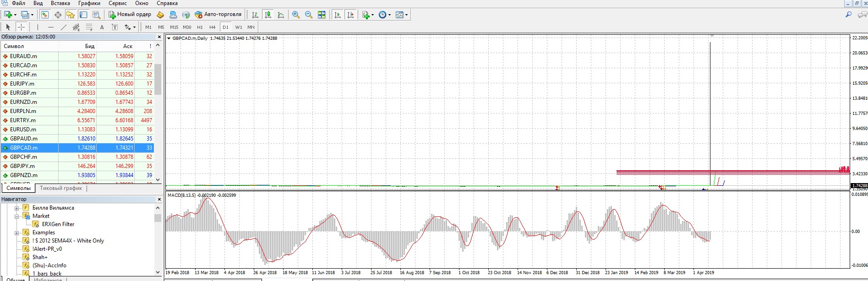Toggle the Navigator star-folder icon
868x281 pixels.
(70, 15)
